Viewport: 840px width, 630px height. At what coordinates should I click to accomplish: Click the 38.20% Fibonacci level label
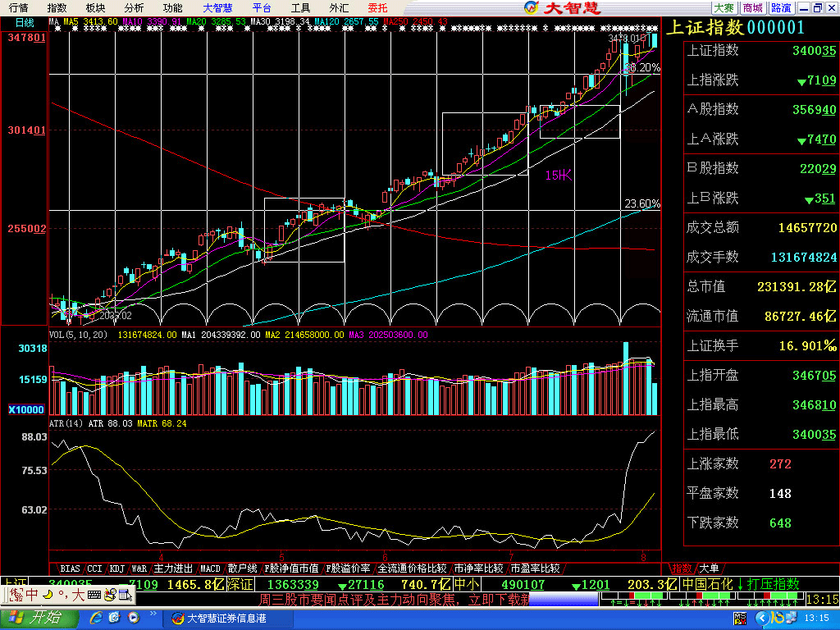642,67
